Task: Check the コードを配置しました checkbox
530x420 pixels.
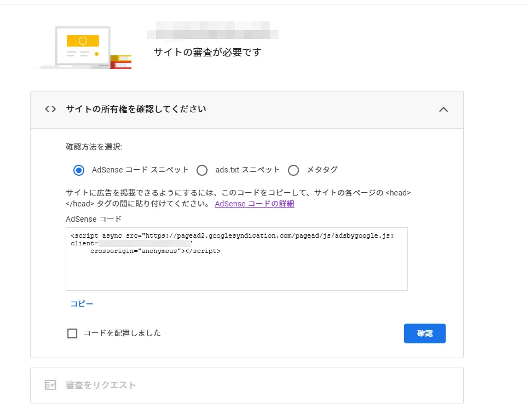Action: click(x=72, y=333)
